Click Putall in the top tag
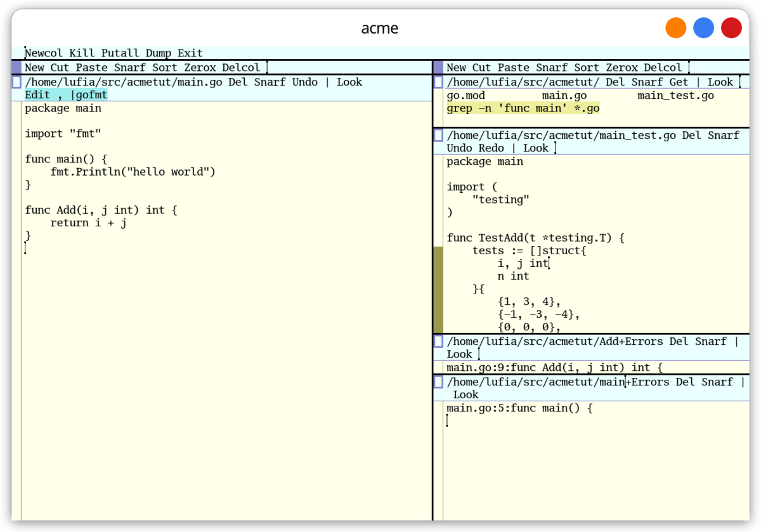Image resolution: width=761 pixels, height=532 pixels. click(120, 53)
